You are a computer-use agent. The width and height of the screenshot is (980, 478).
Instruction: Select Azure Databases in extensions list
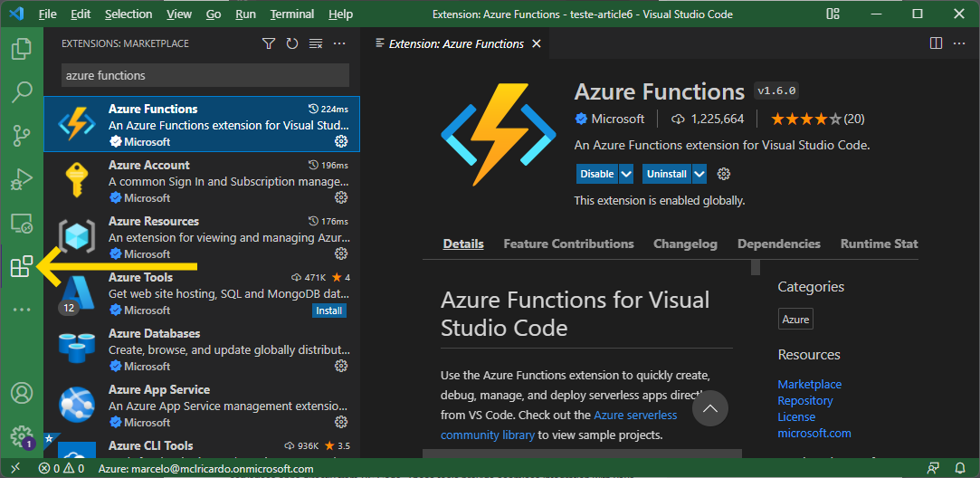[x=202, y=349]
